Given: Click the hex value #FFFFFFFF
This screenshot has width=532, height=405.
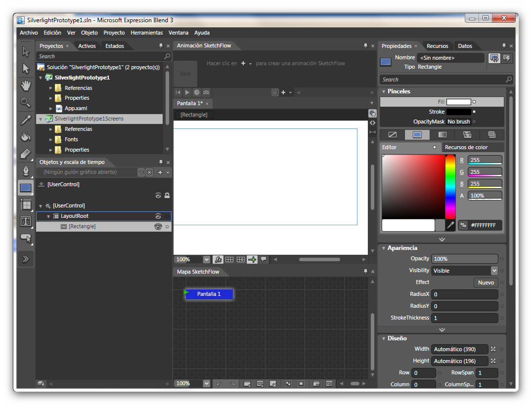Looking at the screenshot, I should [x=483, y=225].
